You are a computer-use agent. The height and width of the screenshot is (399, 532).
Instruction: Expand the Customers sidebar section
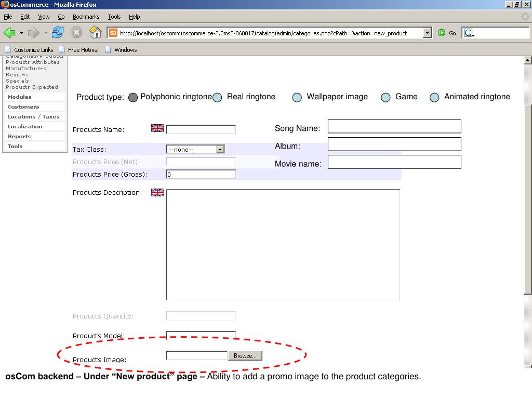[34, 107]
